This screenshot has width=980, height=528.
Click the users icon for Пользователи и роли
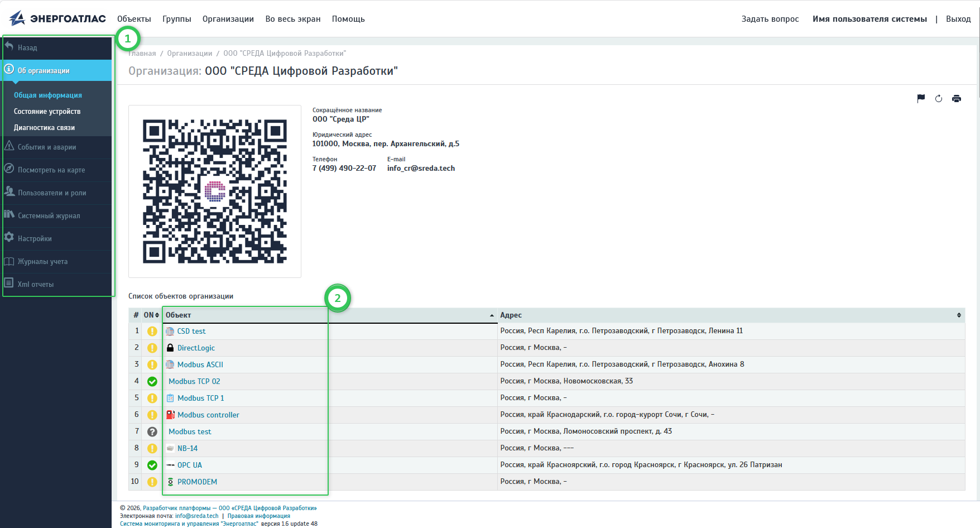pos(9,192)
